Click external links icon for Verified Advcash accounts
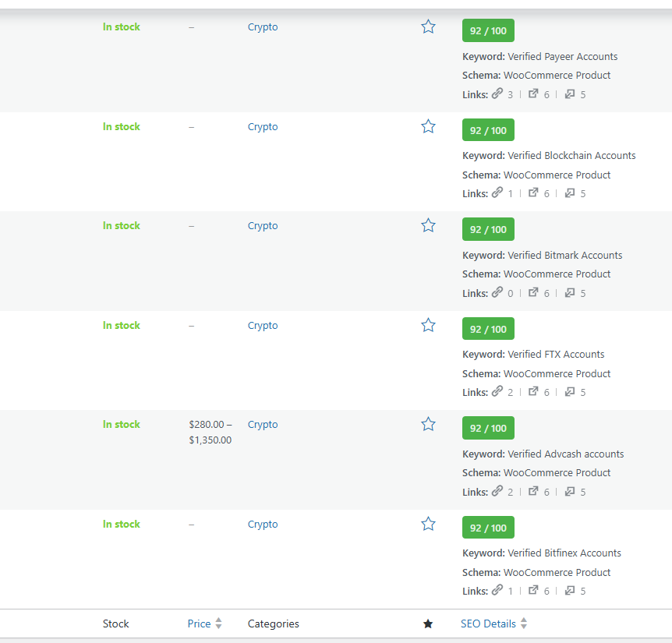 (533, 492)
